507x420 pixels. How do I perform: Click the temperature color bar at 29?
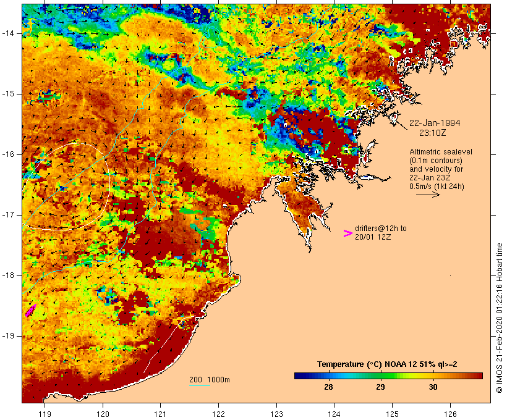(381, 376)
